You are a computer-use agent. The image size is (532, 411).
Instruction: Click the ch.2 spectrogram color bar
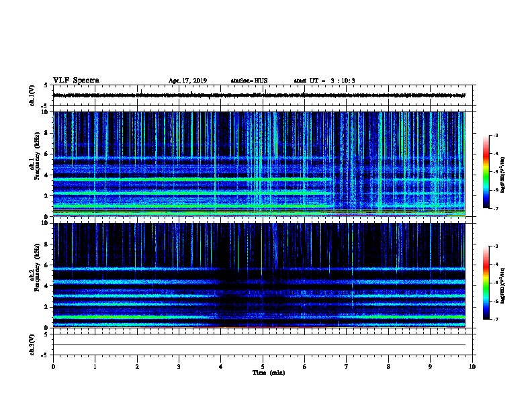tap(486, 283)
